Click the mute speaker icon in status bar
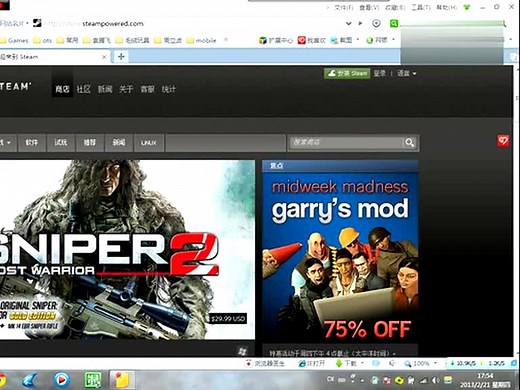Image resolution: width=520 pixels, height=390 pixels. (x=392, y=363)
